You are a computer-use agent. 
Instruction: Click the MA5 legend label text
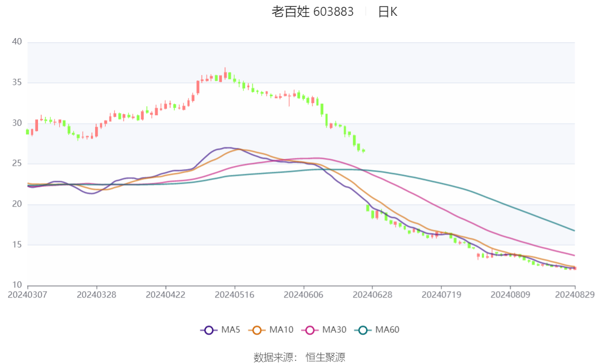point(231,330)
